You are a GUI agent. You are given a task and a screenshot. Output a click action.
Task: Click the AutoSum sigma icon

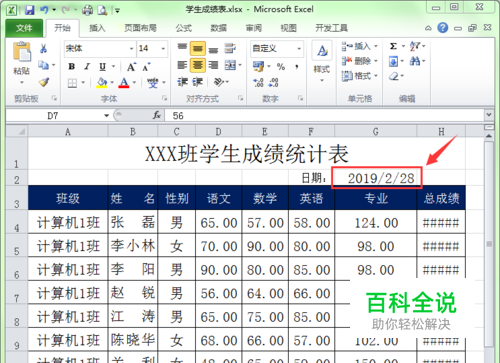coord(393,46)
